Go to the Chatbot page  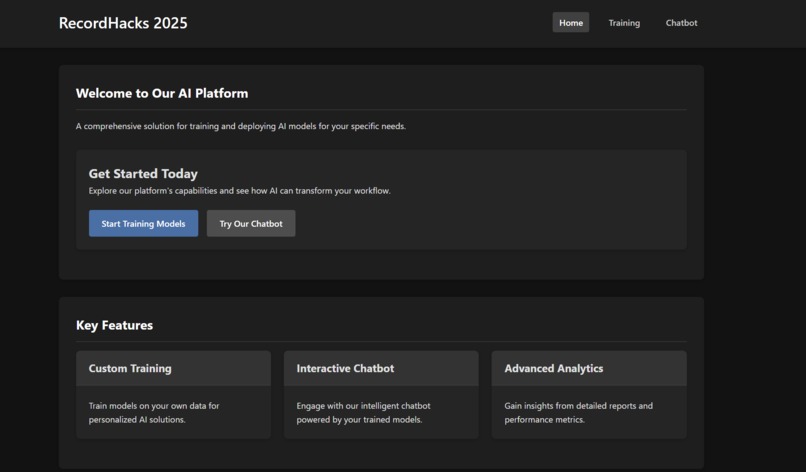point(681,23)
